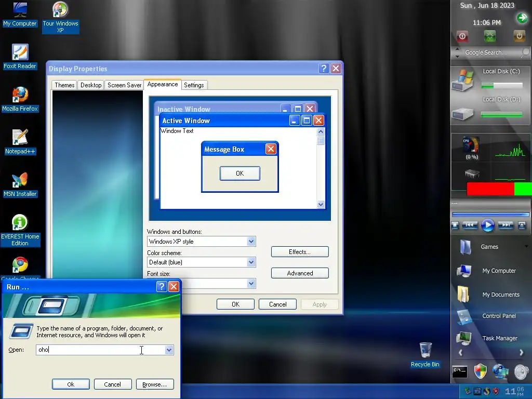Expand the Windows and buttons dropdown
Image resolution: width=532 pixels, height=399 pixels.
pyautogui.click(x=251, y=242)
